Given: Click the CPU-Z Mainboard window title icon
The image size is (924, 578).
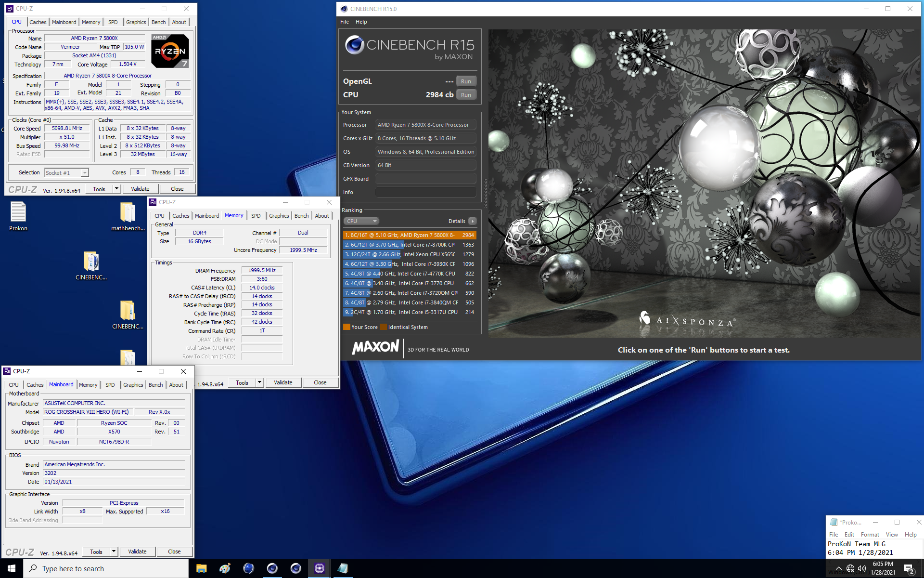Looking at the screenshot, I should pos(7,371).
